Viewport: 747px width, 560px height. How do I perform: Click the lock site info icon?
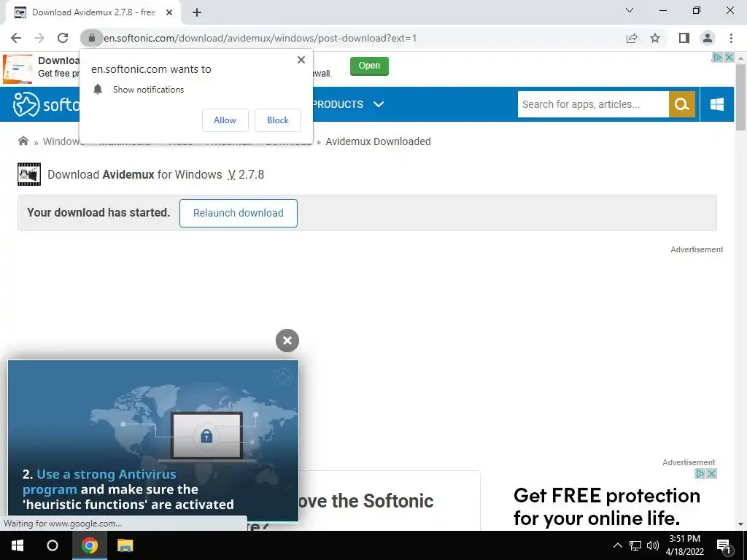pos(91,38)
